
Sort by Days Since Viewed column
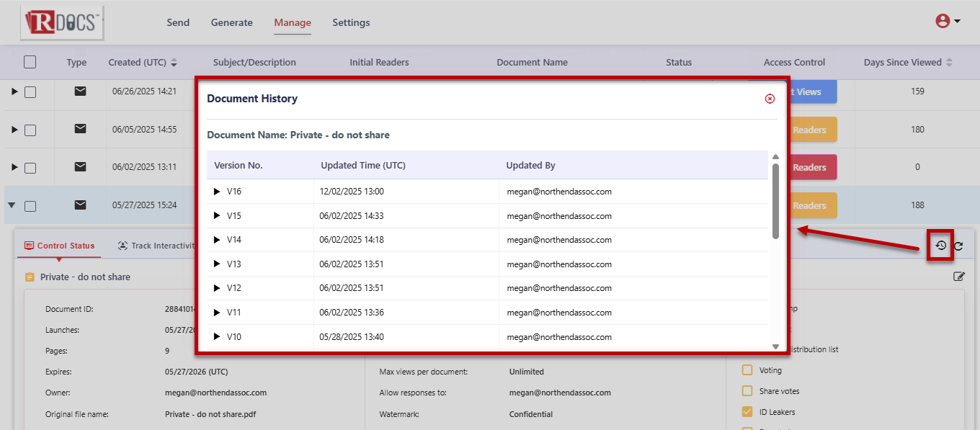949,63
